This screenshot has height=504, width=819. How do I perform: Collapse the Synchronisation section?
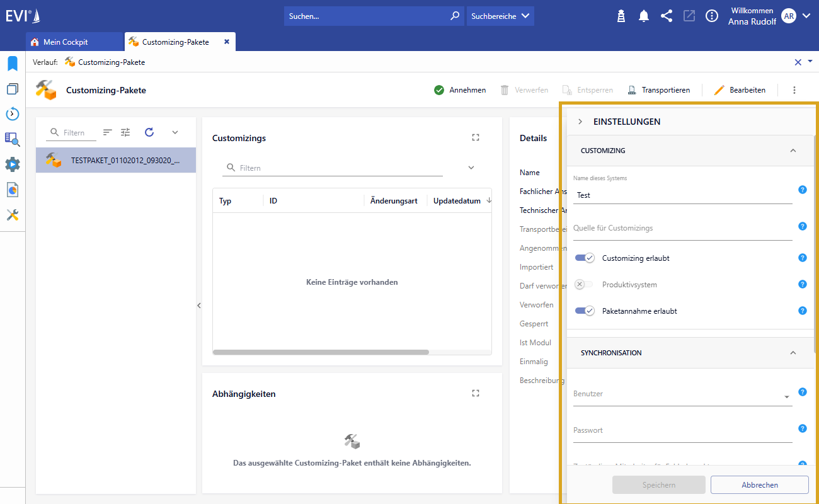coord(793,353)
